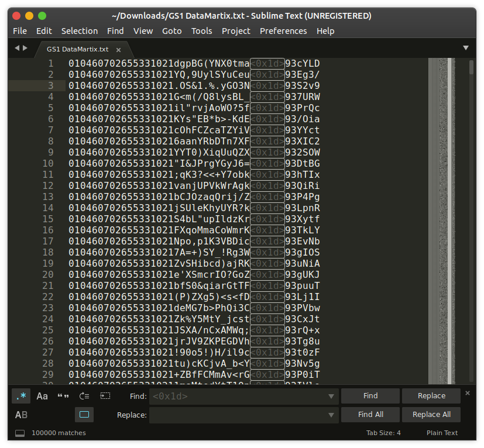484x448 pixels.
Task: Change Plain Text syntax setting
Action: click(442, 433)
